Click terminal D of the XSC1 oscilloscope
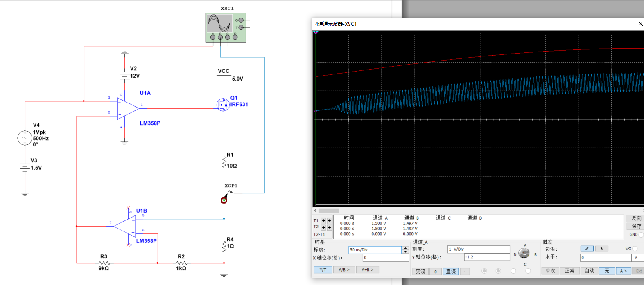The width and height of the screenshot is (644, 285). (x=235, y=37)
